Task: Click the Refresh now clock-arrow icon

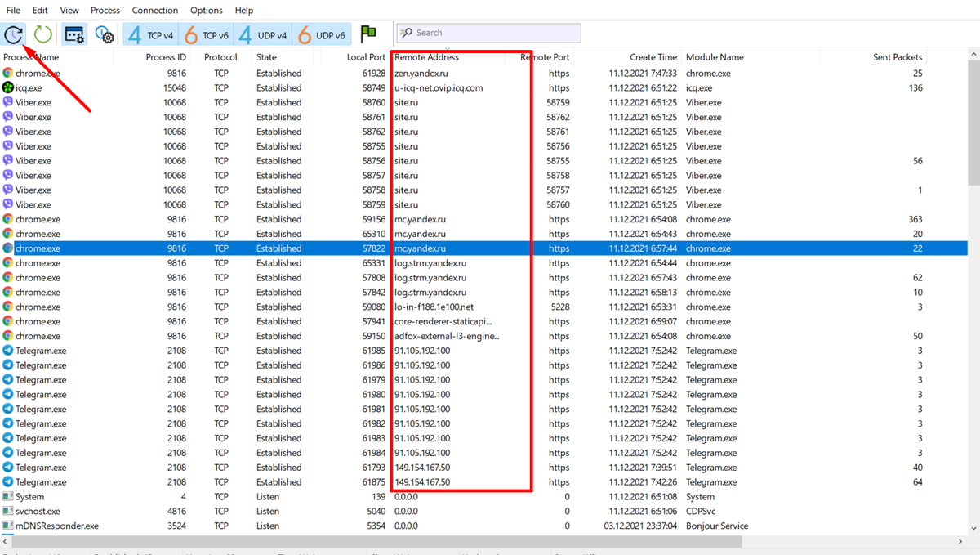Action: click(x=14, y=34)
